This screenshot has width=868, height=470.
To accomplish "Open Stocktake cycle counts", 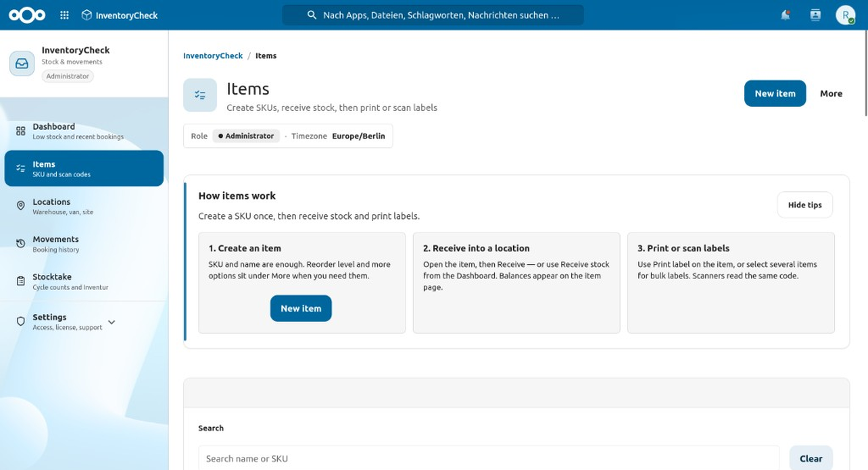I will (84, 281).
